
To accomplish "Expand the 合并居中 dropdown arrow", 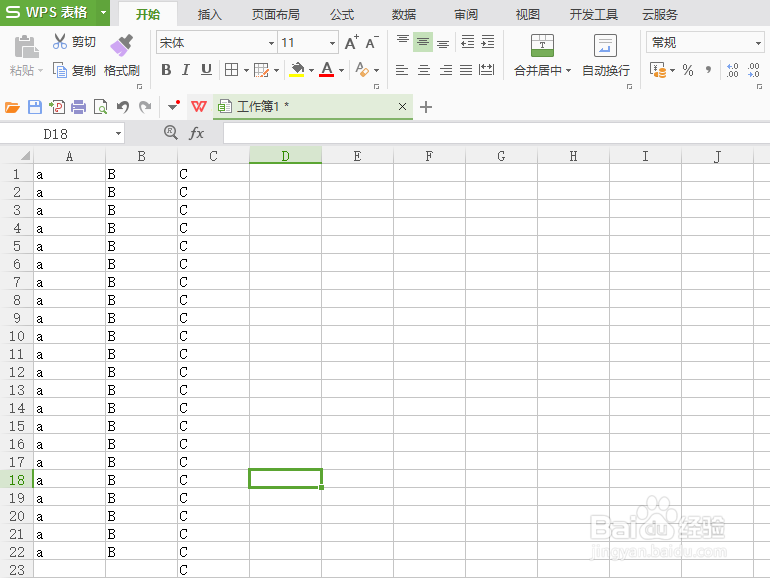I will tap(569, 71).
